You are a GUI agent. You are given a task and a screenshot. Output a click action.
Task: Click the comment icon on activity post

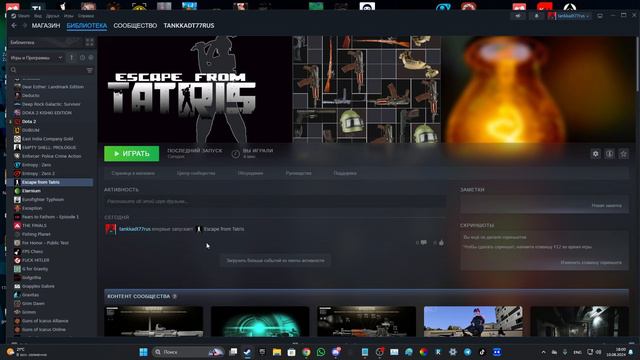[x=424, y=242]
